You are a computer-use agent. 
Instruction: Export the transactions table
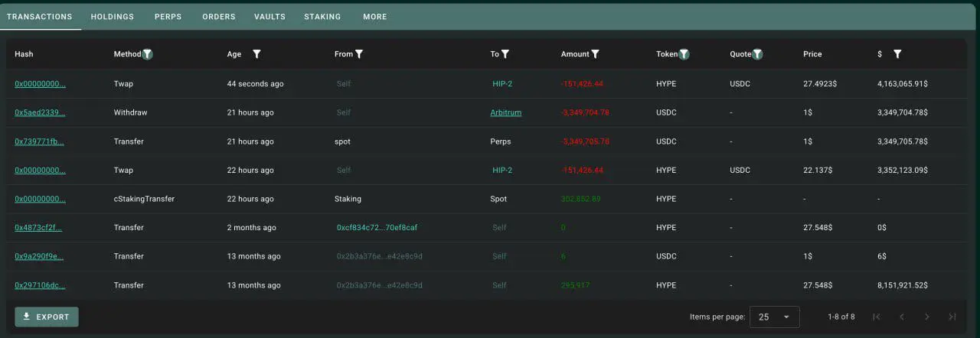point(47,317)
